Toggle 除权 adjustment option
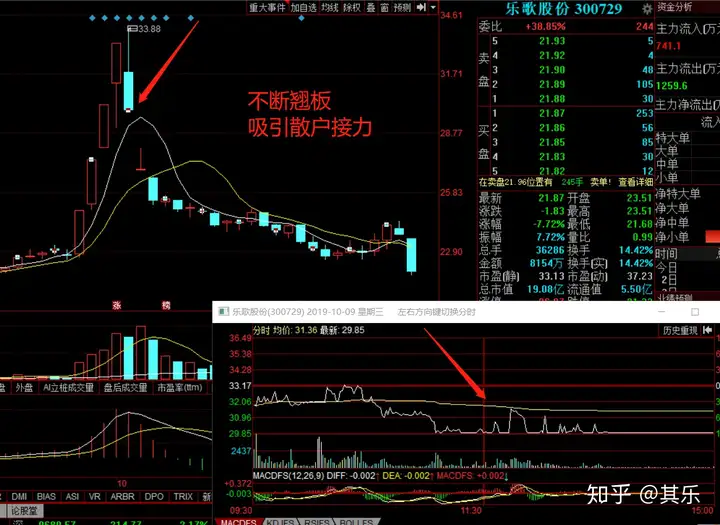Image resolution: width=720 pixels, height=525 pixels. 352,7
